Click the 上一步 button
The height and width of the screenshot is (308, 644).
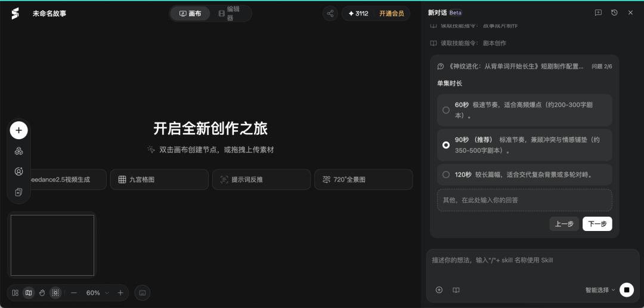[x=564, y=224]
